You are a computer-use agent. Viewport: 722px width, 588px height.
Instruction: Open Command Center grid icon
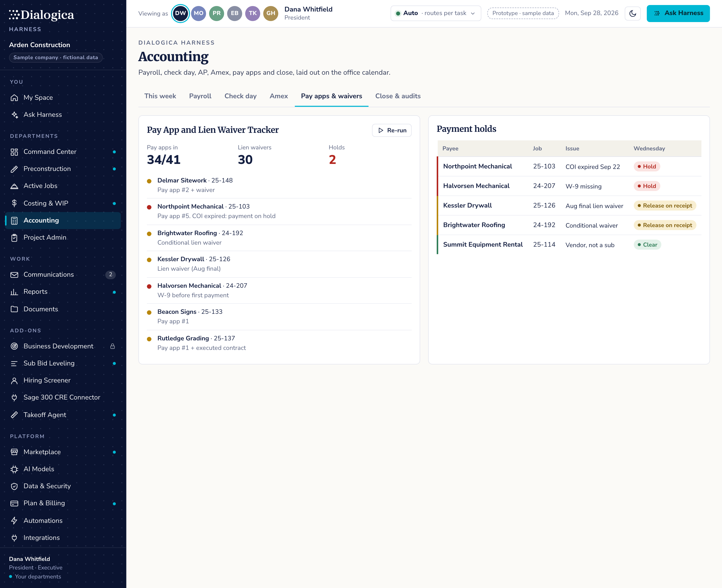[14, 152]
